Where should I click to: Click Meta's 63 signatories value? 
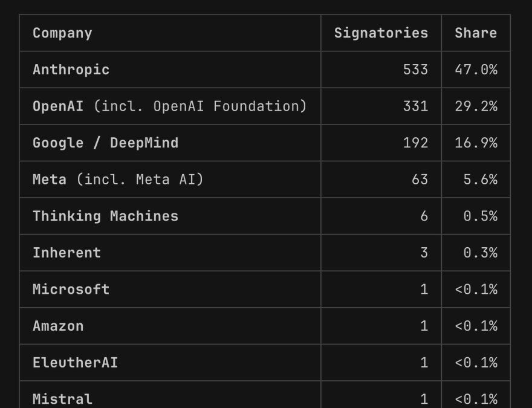coord(420,180)
